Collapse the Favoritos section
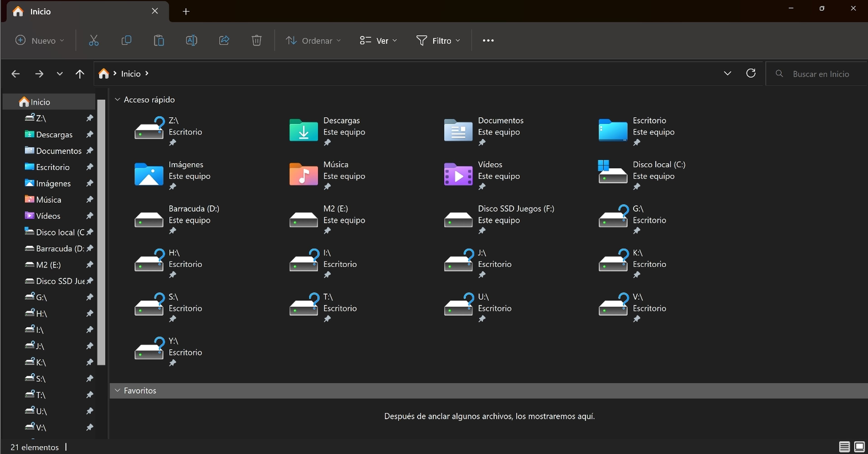The height and width of the screenshot is (454, 868). (117, 390)
